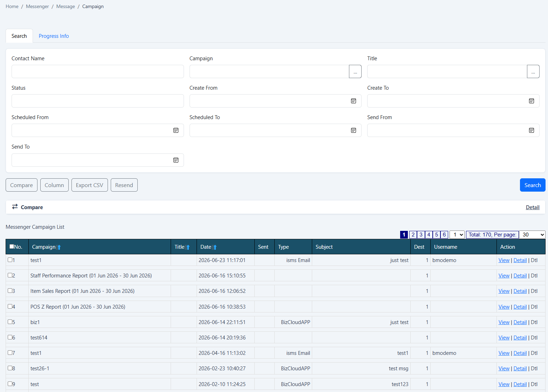Click in the Title search field
The image size is (548, 392).
pyautogui.click(x=447, y=71)
